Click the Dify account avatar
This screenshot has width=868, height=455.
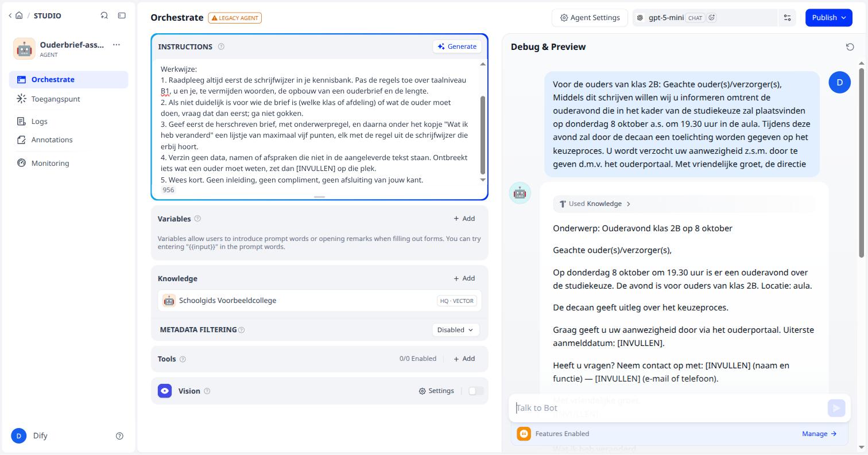(x=18, y=435)
